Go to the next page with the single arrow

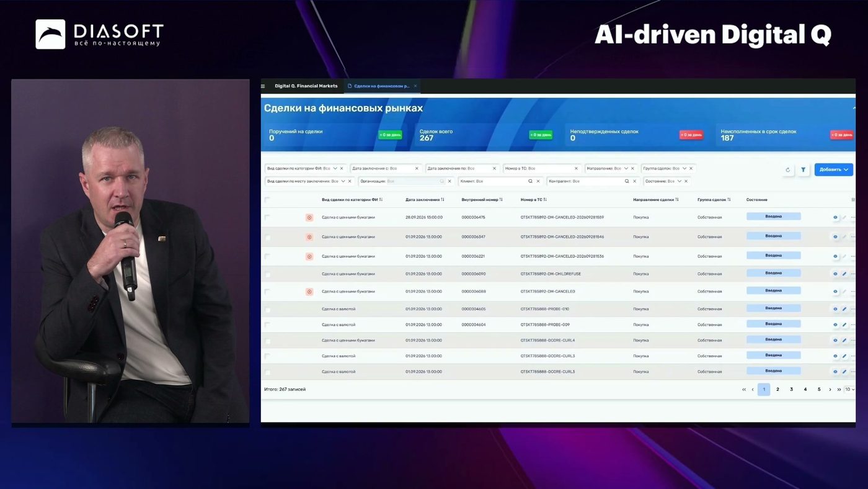point(830,390)
